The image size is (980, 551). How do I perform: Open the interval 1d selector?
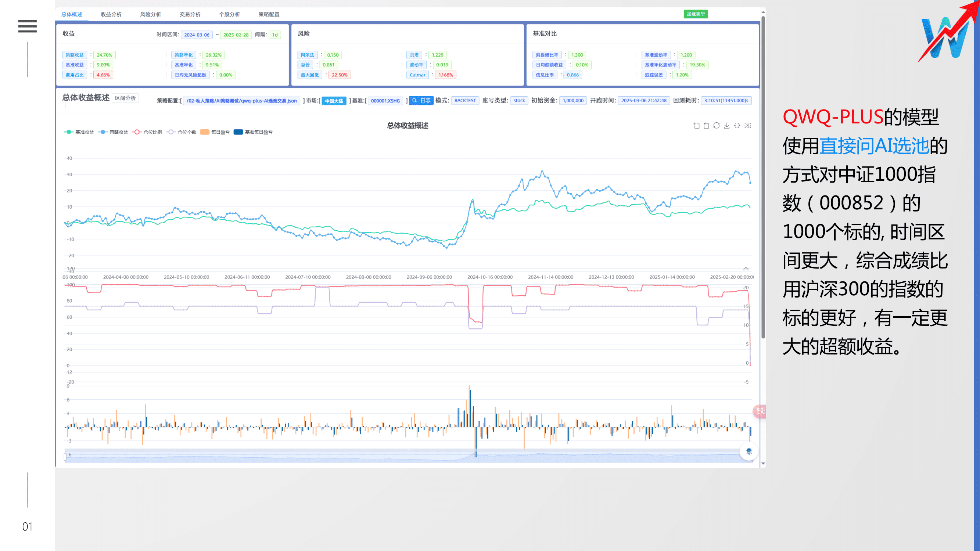click(x=275, y=35)
